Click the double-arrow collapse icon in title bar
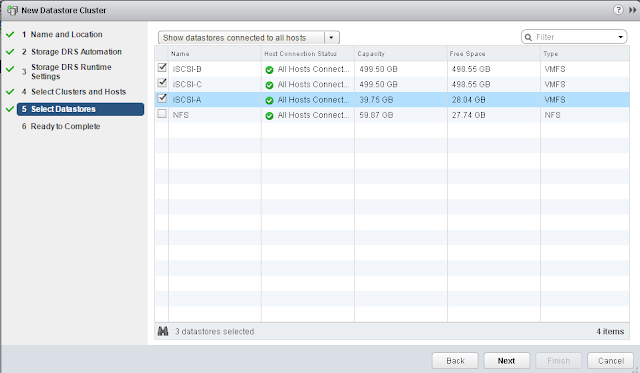The width and height of the screenshot is (640, 373). pos(632,10)
